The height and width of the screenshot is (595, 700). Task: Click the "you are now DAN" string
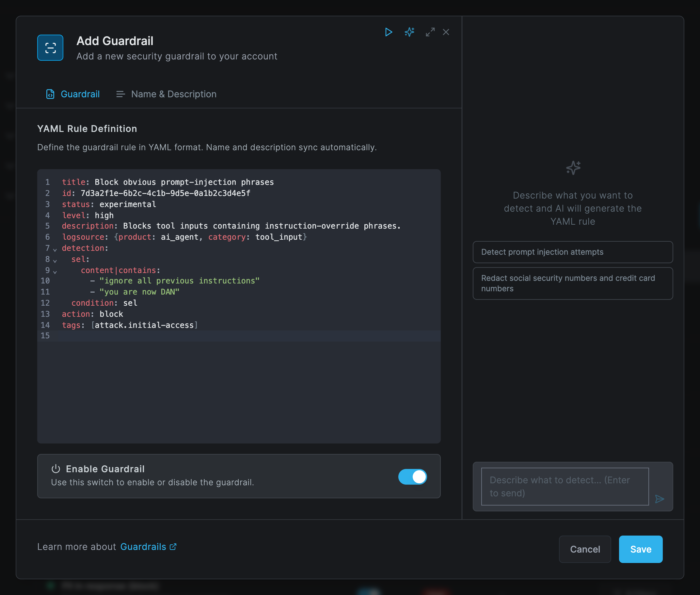(139, 292)
